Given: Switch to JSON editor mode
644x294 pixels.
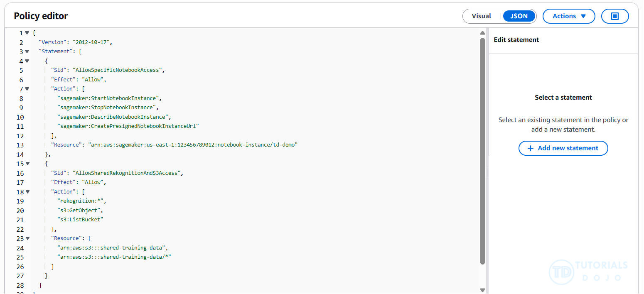Looking at the screenshot, I should click(519, 16).
